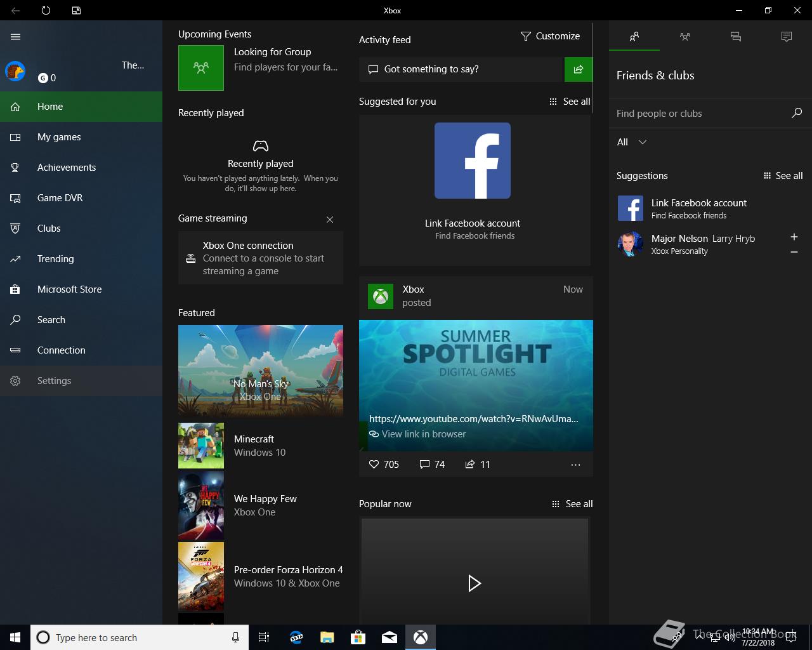Open My games section
Screen dimensions: 812x650
(81, 137)
